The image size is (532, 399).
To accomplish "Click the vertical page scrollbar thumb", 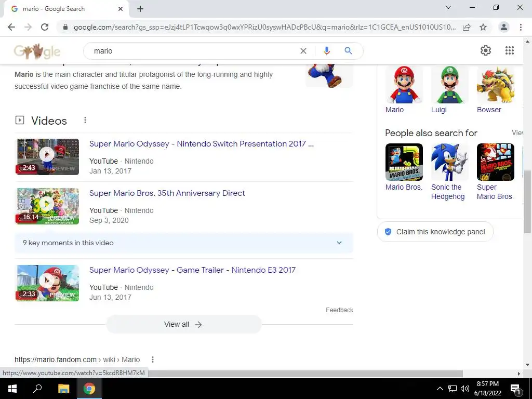I will click(527, 202).
